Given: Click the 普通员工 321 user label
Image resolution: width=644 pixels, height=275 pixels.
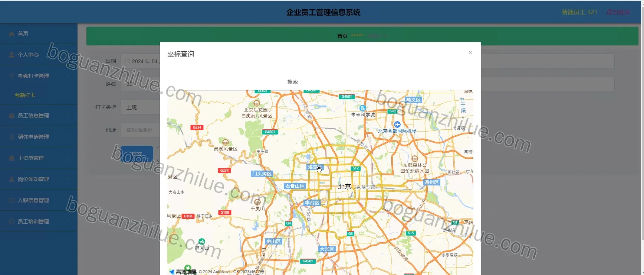Looking at the screenshot, I should tap(579, 12).
